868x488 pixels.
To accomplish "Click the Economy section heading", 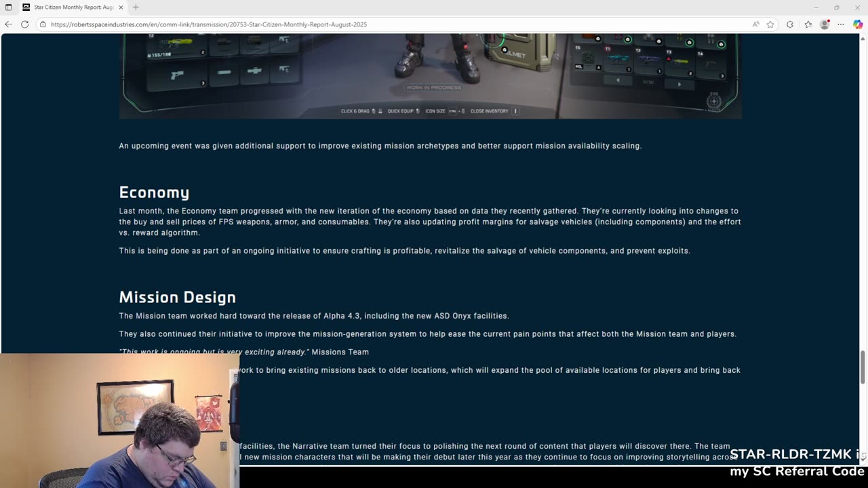I will 154,192.
